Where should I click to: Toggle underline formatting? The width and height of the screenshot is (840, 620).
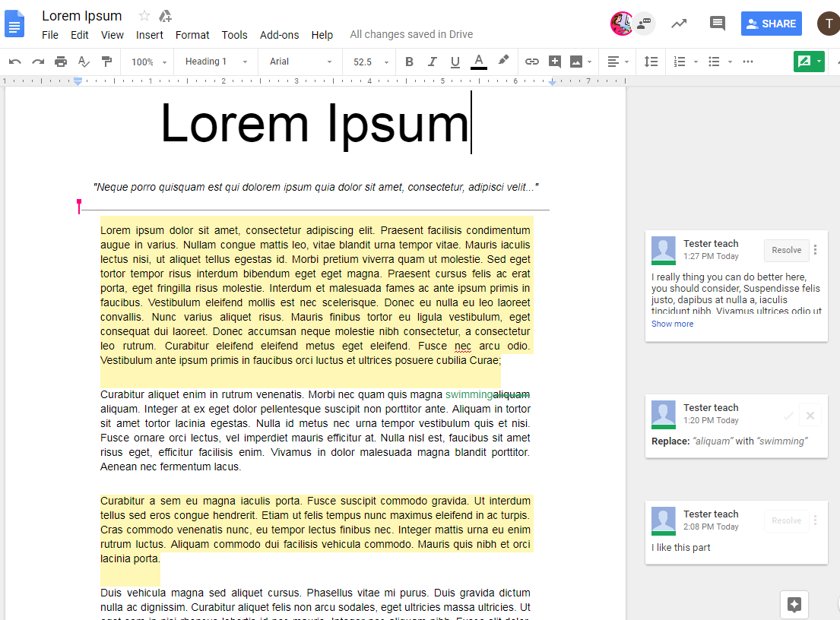(x=455, y=62)
